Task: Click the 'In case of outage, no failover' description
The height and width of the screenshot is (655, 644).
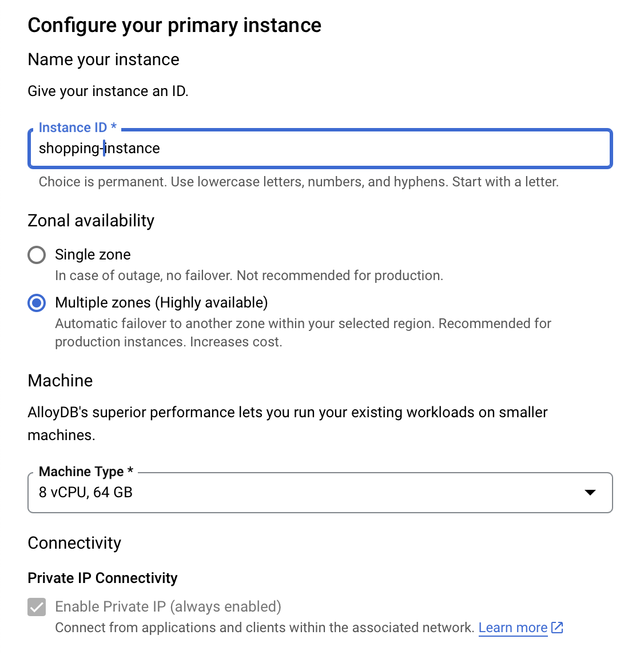Action: [x=249, y=275]
